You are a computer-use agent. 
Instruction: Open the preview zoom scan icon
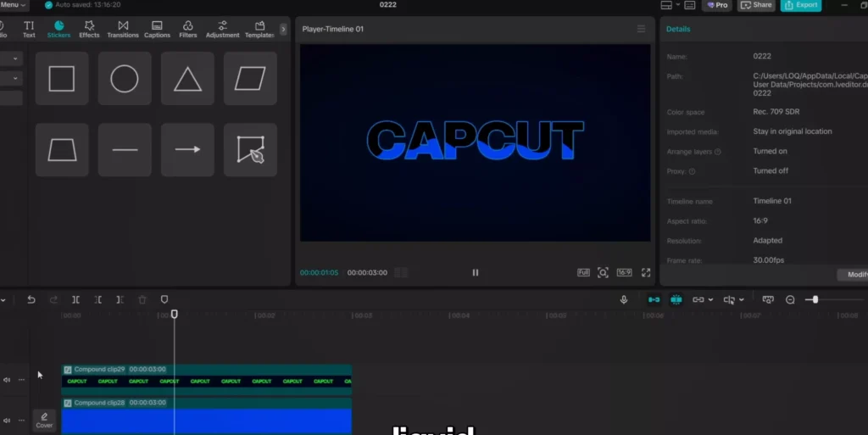603,272
